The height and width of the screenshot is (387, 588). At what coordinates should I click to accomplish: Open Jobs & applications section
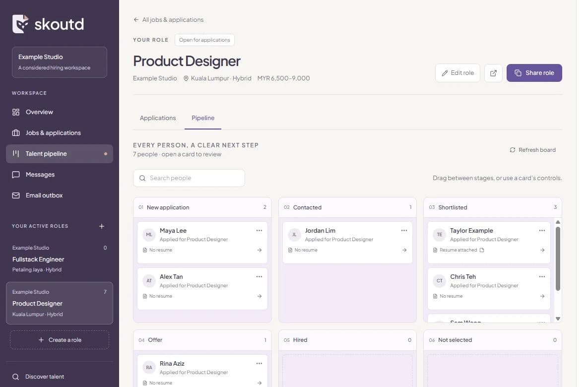click(60, 133)
